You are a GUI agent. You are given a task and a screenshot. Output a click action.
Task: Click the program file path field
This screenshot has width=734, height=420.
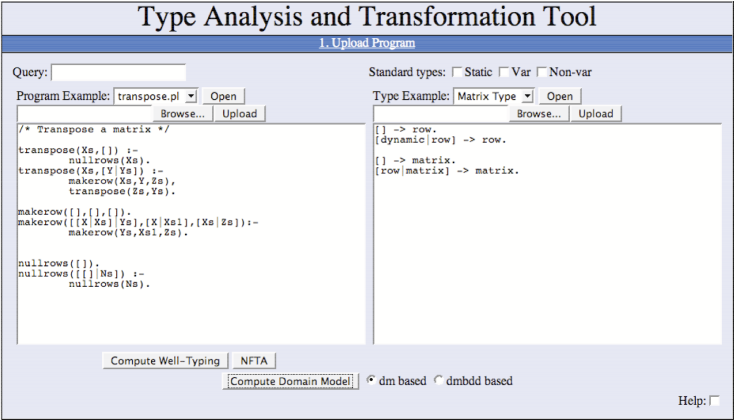85,114
